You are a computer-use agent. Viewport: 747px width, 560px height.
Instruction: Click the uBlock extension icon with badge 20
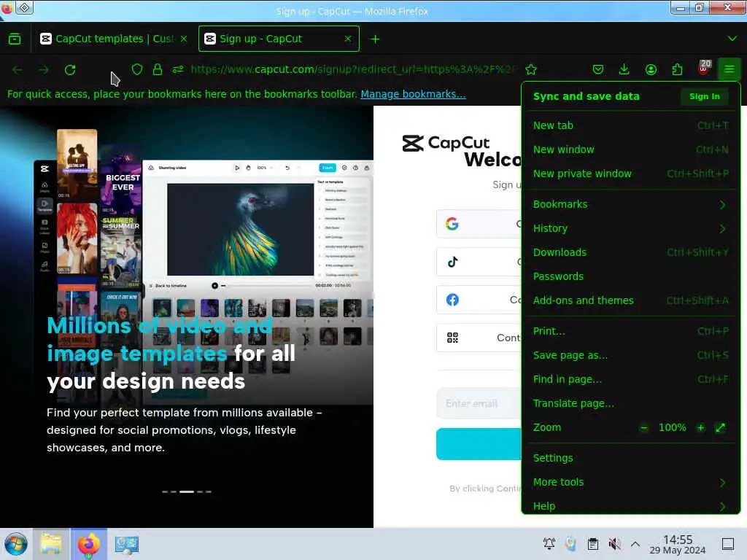(x=704, y=68)
